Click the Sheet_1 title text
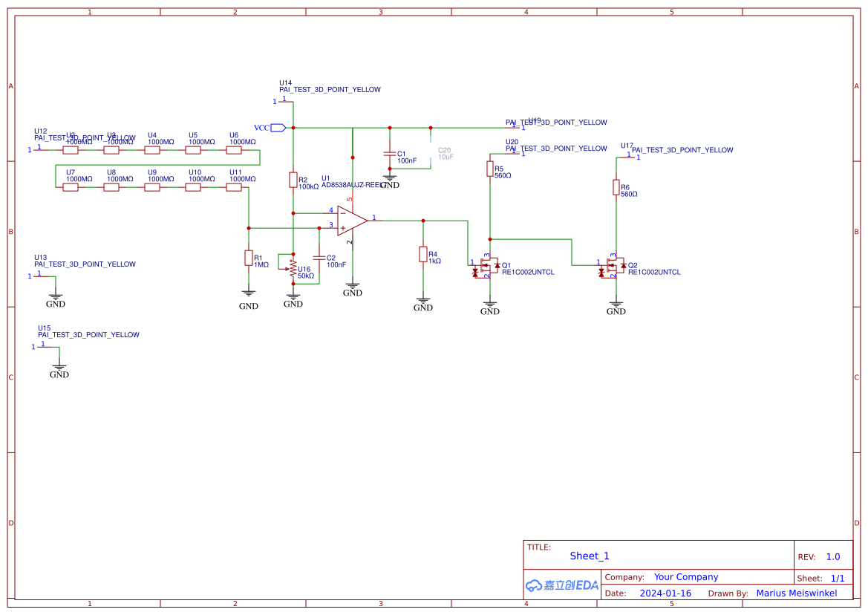This screenshot has width=868, height=615. tap(589, 556)
